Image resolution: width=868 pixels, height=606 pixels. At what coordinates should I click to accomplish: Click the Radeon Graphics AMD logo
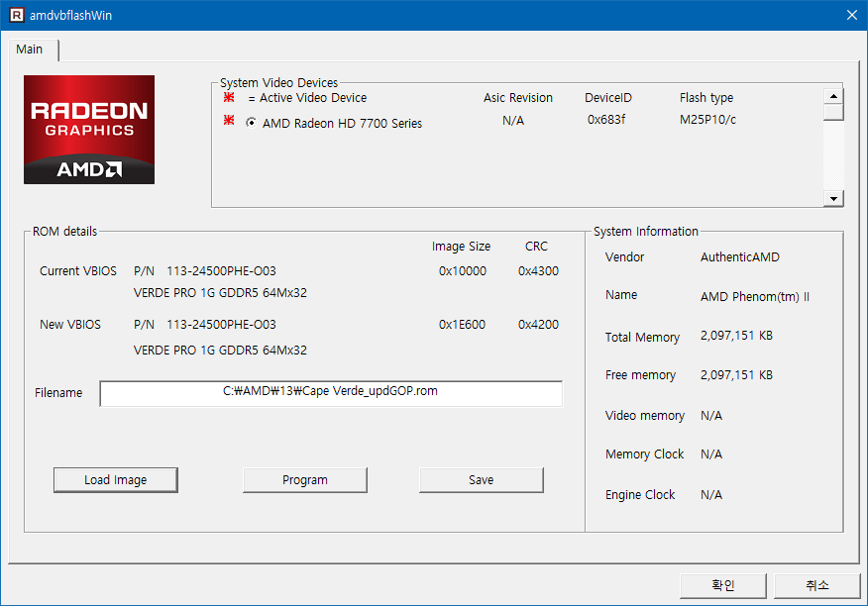point(89,130)
